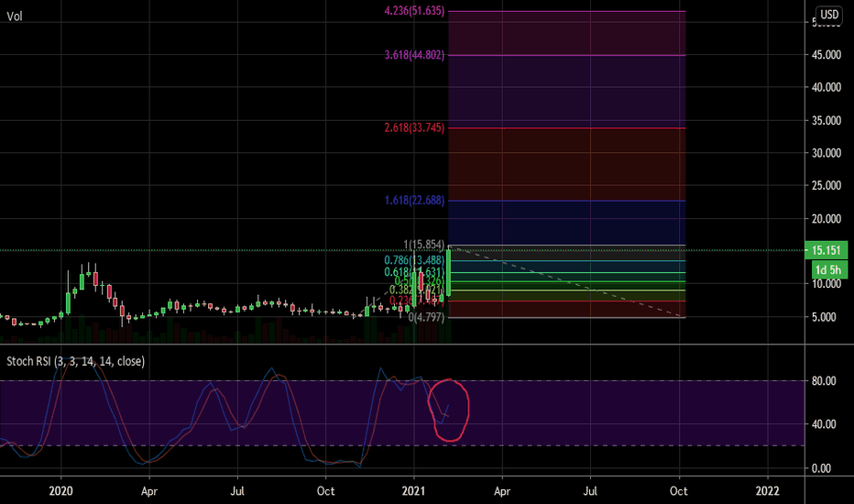Click the latest tall green candle
This screenshot has height=504, width=854.
click(x=449, y=272)
